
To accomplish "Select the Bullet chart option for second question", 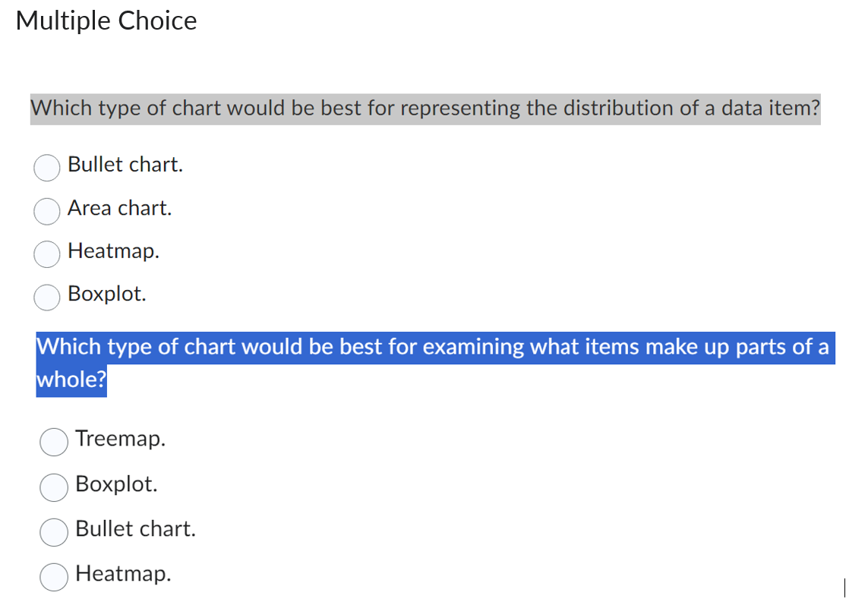I will click(53, 532).
